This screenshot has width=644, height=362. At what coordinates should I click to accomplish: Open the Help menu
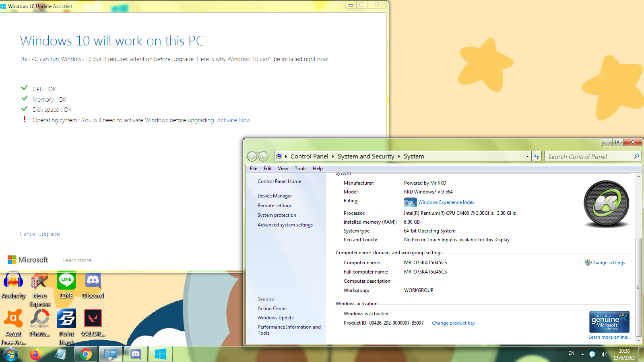[318, 169]
